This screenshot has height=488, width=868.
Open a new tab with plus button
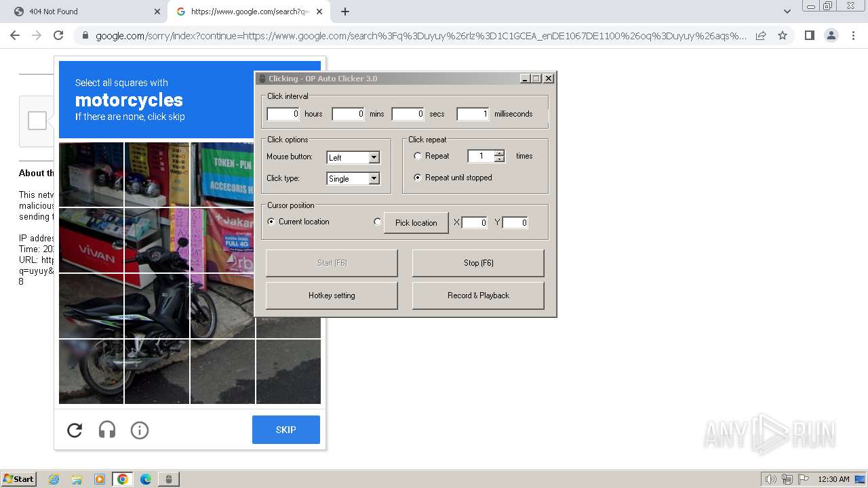pos(345,12)
